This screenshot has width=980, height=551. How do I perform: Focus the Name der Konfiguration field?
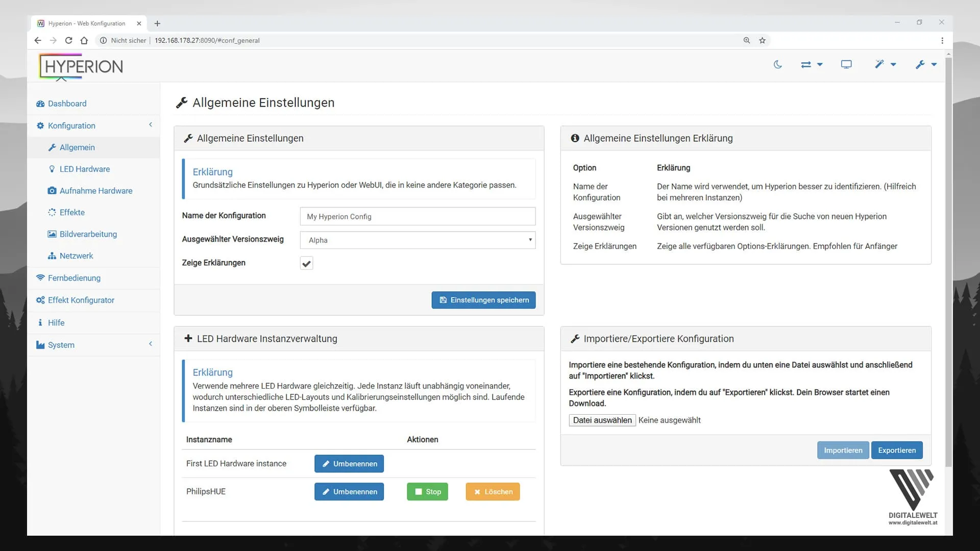418,216
